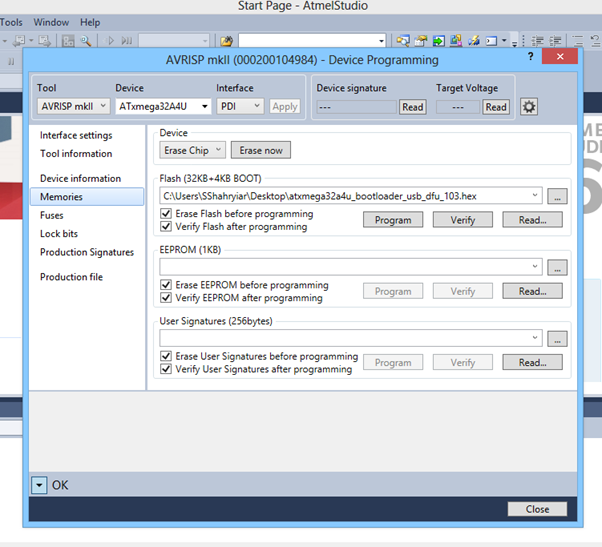Image resolution: width=602 pixels, height=547 pixels.
Task: Click the help question mark icon
Action: pyautogui.click(x=531, y=56)
